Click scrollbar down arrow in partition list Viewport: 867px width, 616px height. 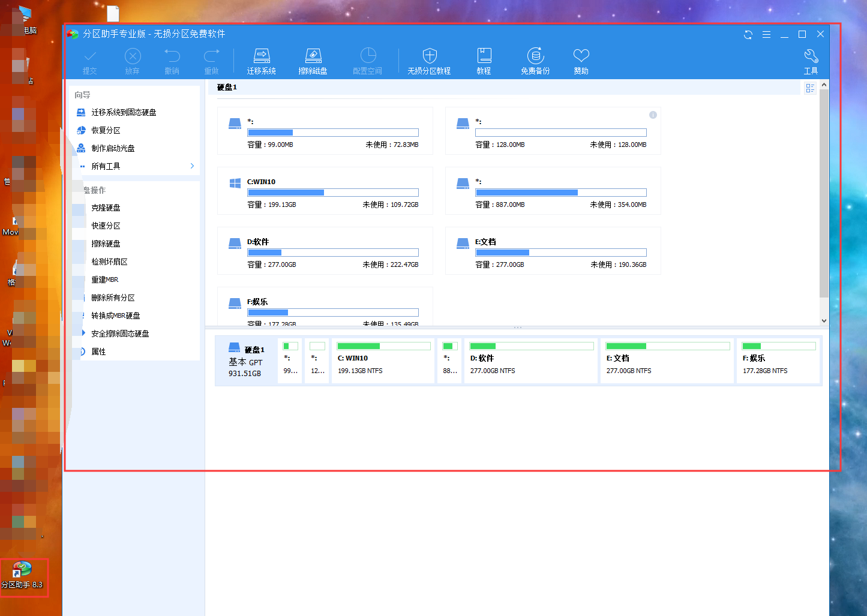[x=824, y=321]
